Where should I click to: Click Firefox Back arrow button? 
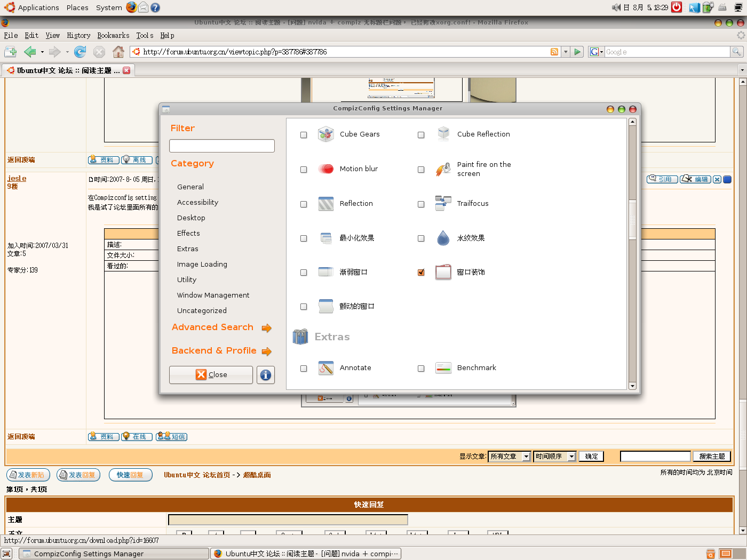point(30,52)
